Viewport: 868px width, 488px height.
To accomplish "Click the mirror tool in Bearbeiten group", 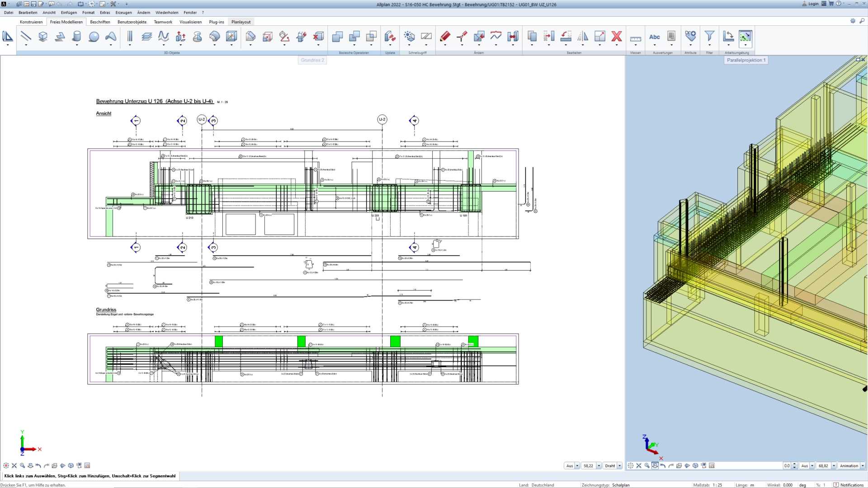I will point(583,37).
